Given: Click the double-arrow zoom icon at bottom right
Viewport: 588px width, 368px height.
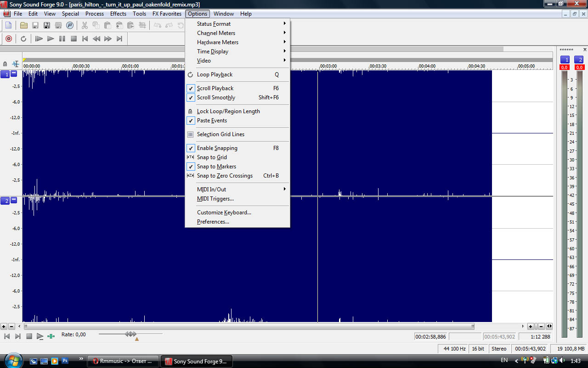Looking at the screenshot, I should 549,327.
